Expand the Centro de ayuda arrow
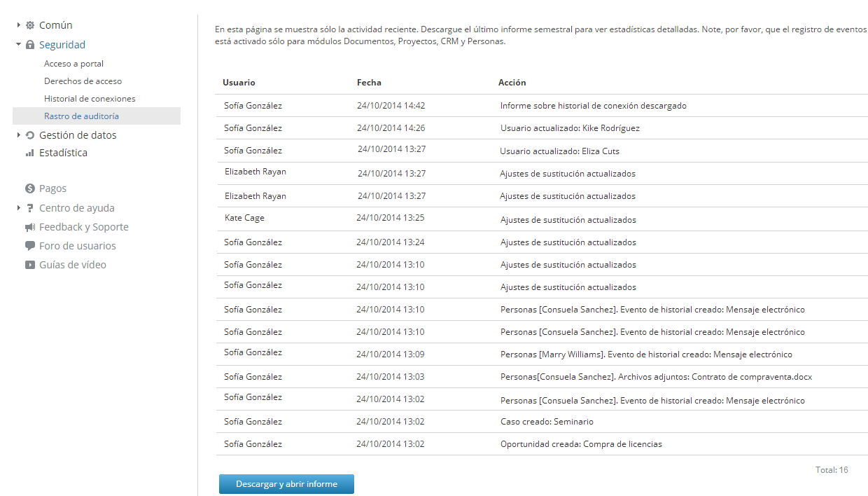 pos(19,208)
